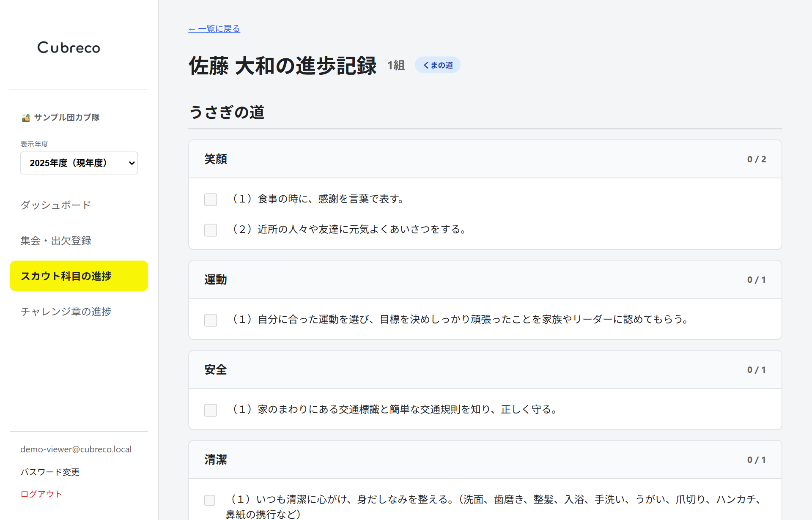Open the 表示年度 year dropdown
This screenshot has width=812, height=520.
tap(79, 163)
